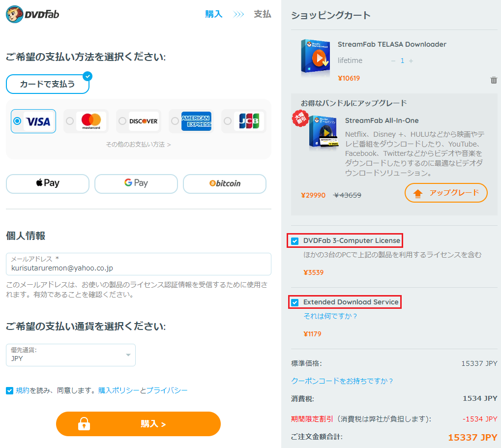Click the email address input field
The image size is (501, 448).
(139, 264)
